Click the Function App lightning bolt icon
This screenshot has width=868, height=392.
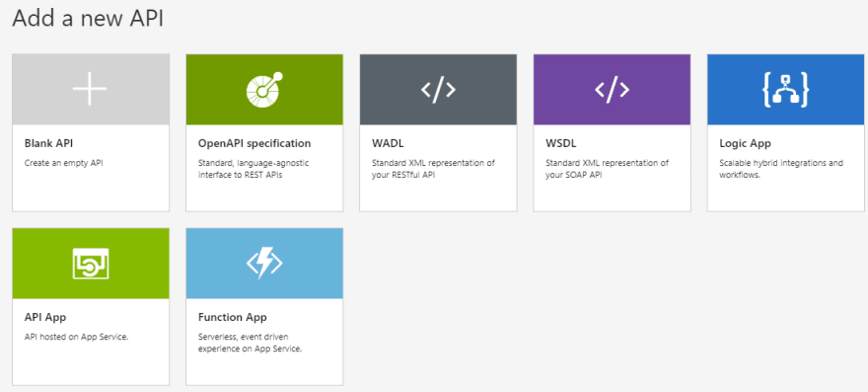pyautogui.click(x=264, y=264)
